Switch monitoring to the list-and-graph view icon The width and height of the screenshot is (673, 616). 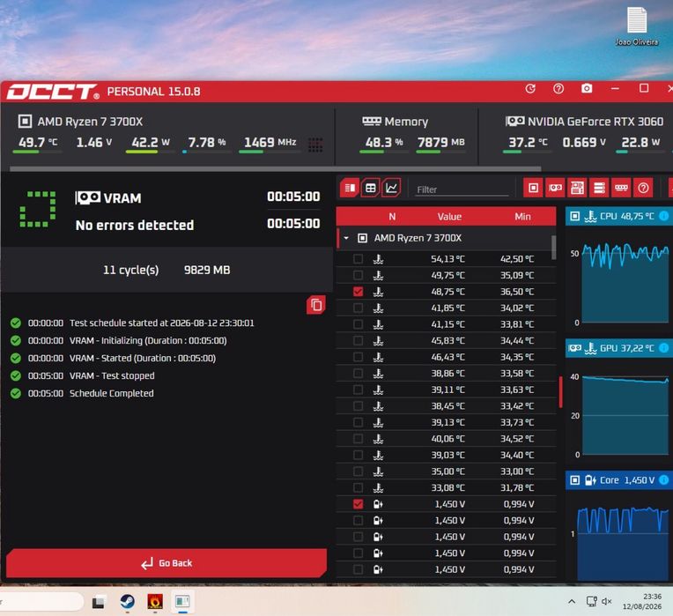pyautogui.click(x=350, y=188)
